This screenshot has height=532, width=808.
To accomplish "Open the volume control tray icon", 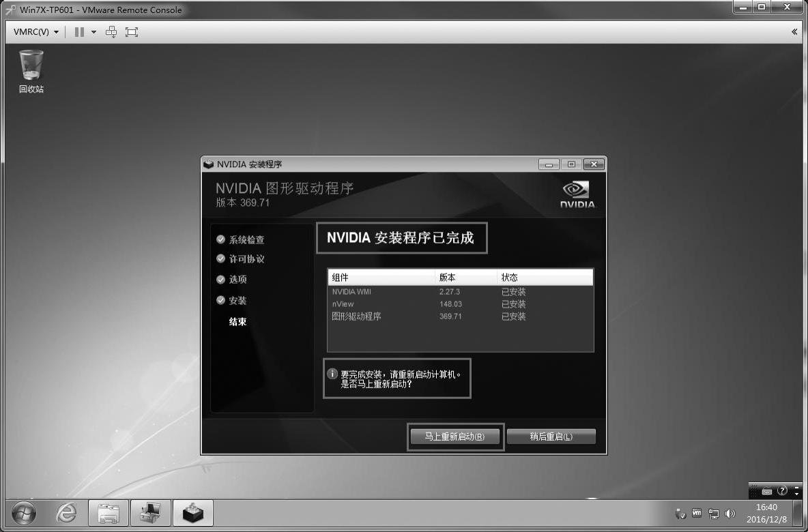I will 730,514.
